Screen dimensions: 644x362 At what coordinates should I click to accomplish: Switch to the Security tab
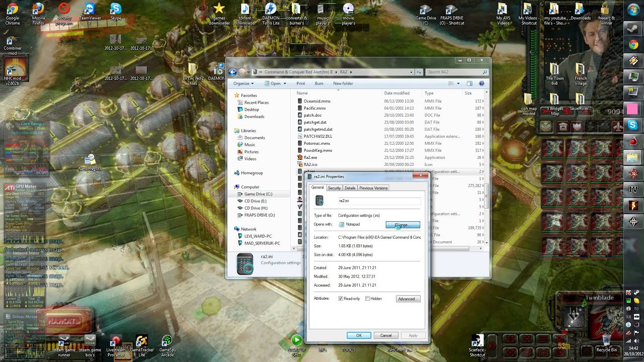(334, 188)
